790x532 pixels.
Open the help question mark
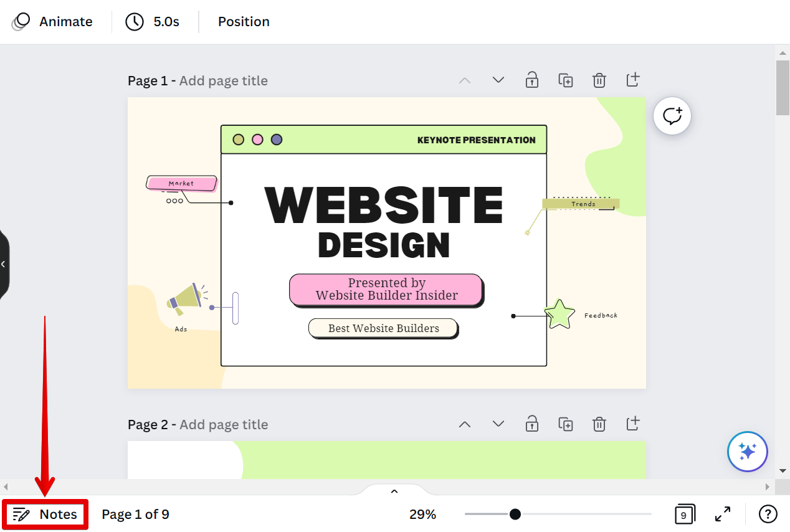coord(768,514)
